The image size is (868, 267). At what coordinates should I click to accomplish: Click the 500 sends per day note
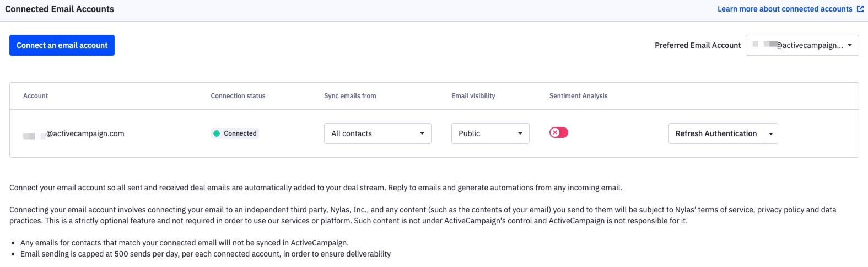click(x=206, y=254)
